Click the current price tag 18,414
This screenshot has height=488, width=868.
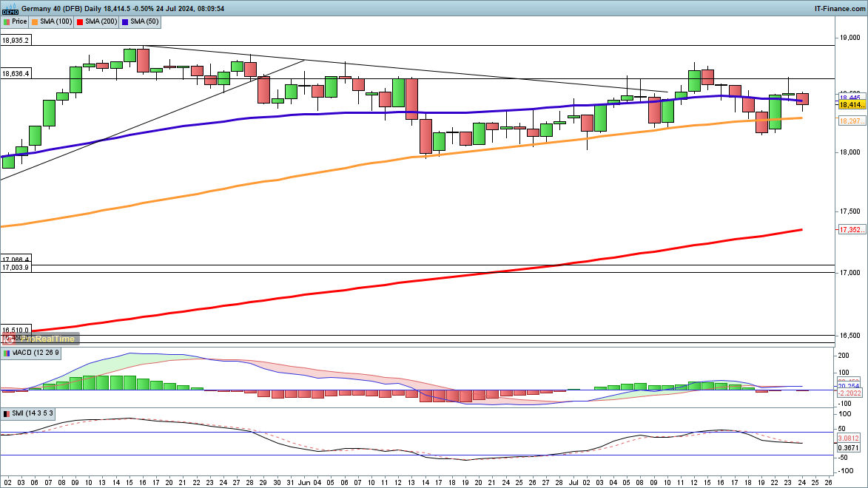pyautogui.click(x=850, y=105)
